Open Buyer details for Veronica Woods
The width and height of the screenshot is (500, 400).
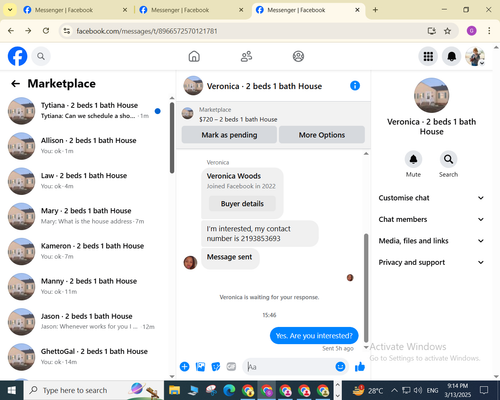[242, 203]
